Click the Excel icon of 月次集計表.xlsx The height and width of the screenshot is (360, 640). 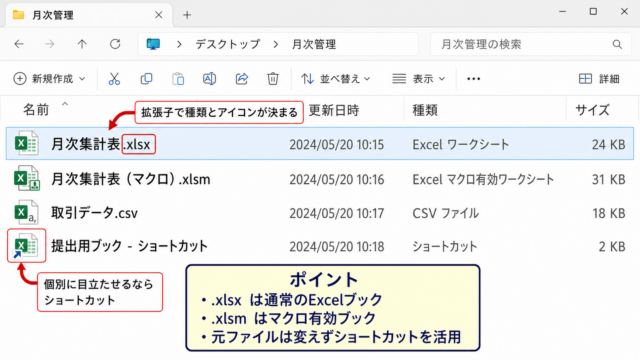26,143
